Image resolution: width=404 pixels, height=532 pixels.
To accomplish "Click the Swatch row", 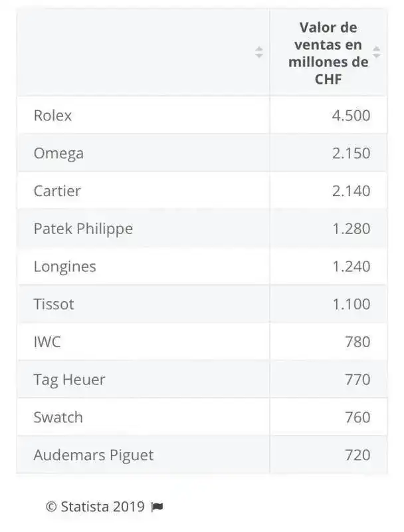I will (202, 417).
